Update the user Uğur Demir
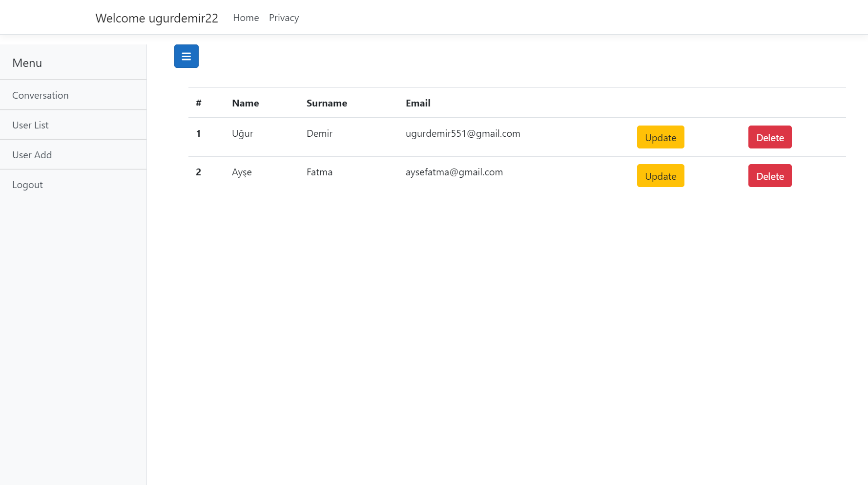 pos(661,137)
